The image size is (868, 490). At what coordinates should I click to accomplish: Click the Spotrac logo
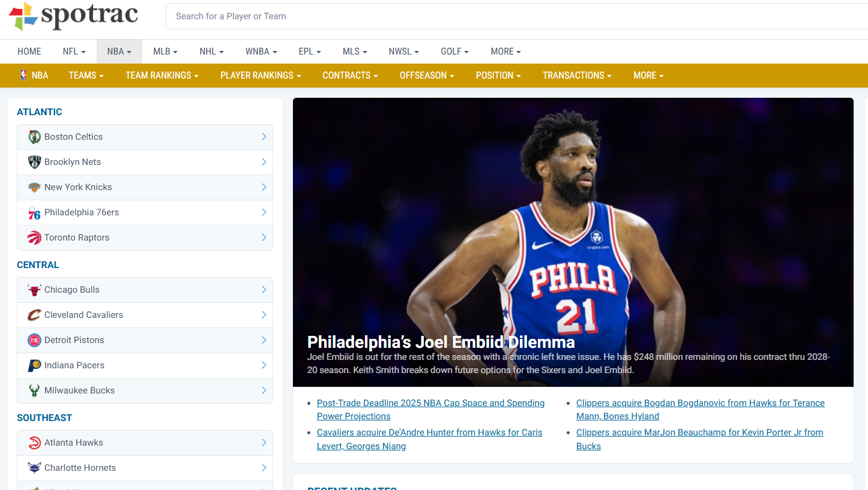pyautogui.click(x=73, y=16)
